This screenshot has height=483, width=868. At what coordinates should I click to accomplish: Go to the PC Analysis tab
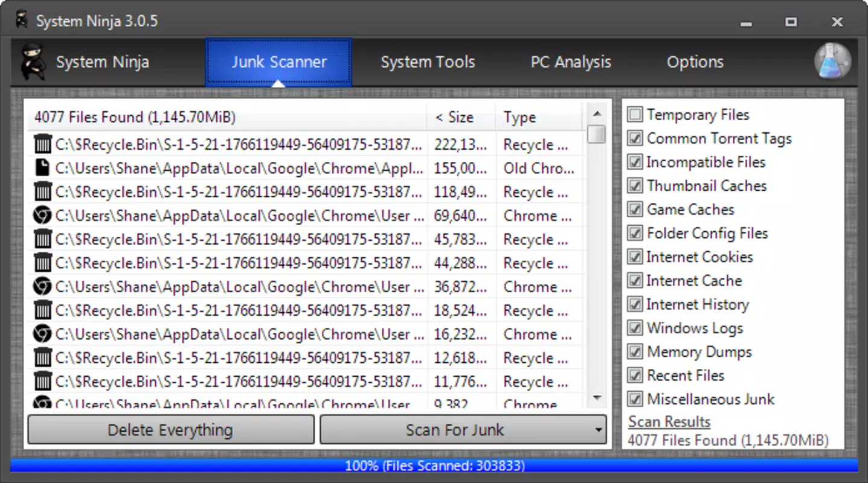click(571, 62)
